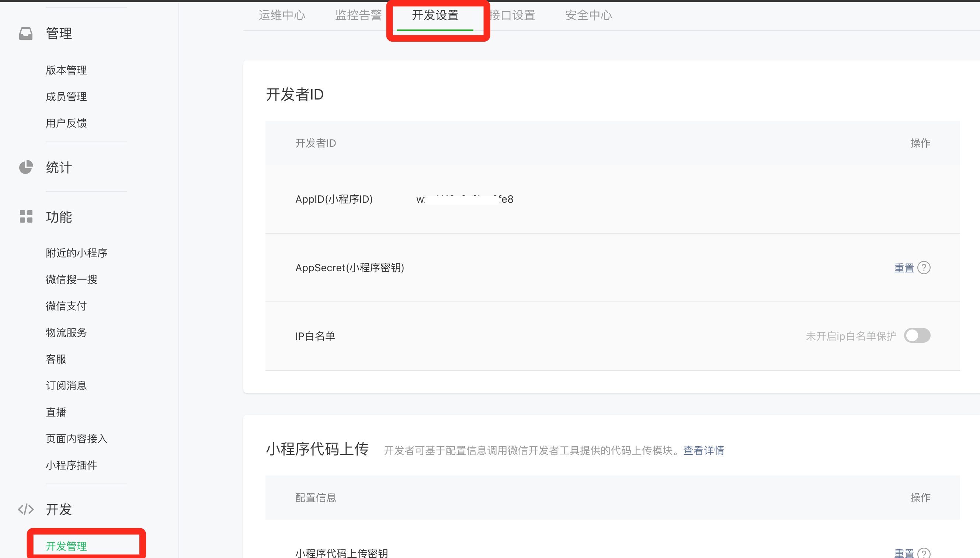980x558 pixels.
Task: Click help icon beside 小程序代码上传密钥 重置
Action: 924,553
